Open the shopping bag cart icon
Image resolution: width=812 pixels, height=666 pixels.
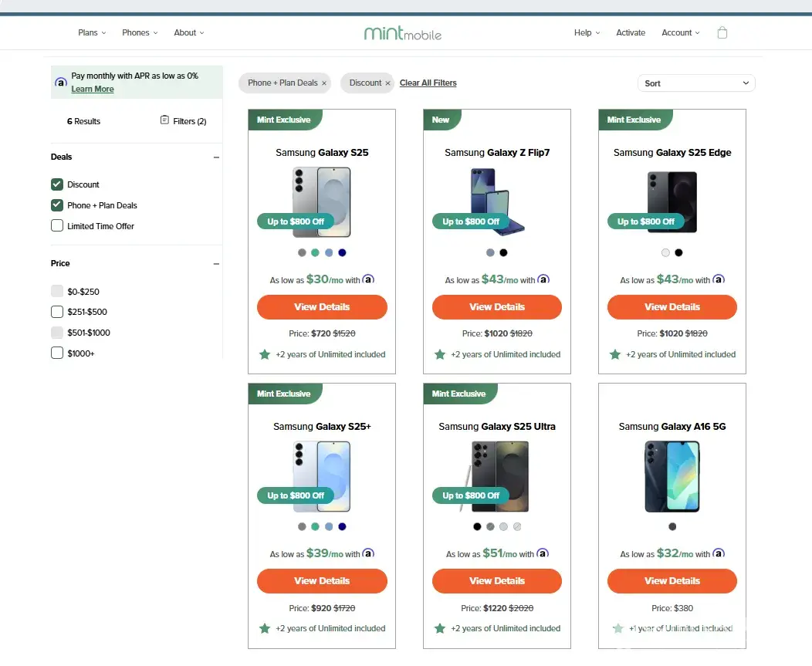[722, 32]
